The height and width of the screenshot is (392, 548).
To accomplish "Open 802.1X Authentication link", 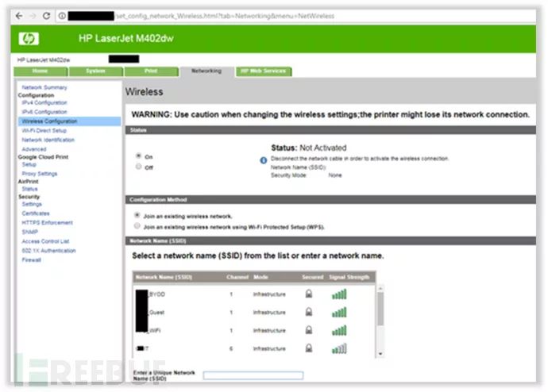I will (49, 251).
